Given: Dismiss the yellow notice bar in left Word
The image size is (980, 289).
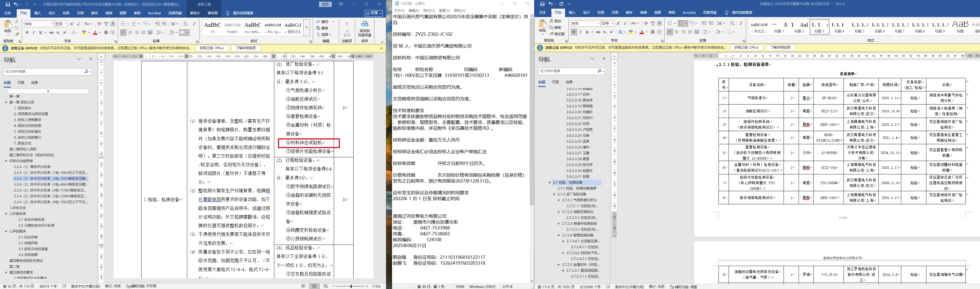Looking at the screenshot, I should coord(381,48).
